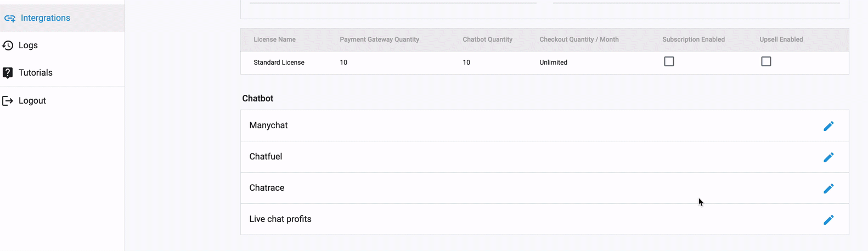Open the Tutorials menu label

point(36,73)
